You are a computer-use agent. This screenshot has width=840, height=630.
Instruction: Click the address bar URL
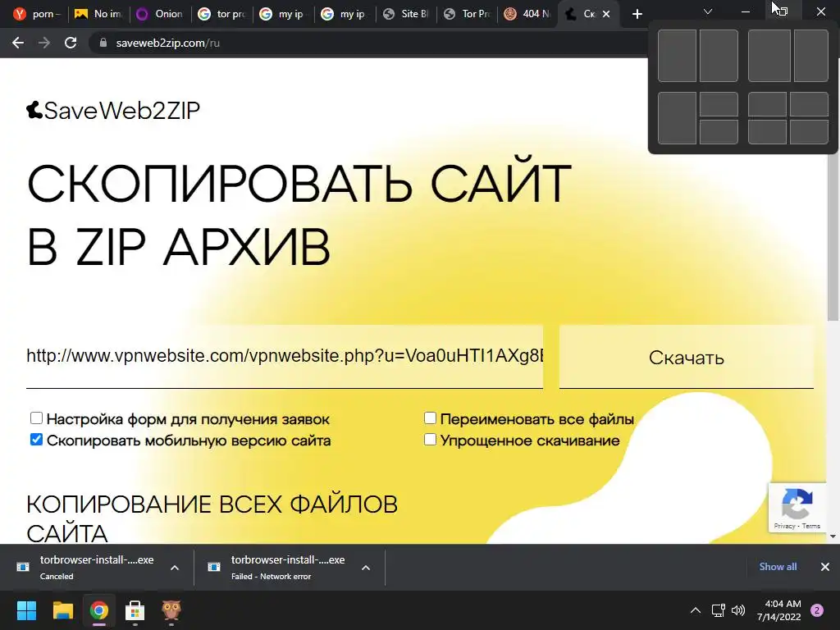point(167,43)
